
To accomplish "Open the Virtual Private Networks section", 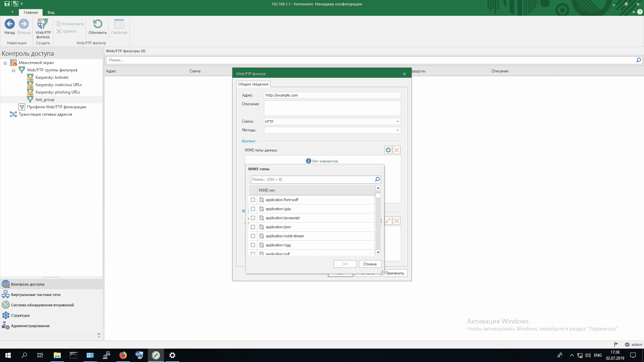I will [36, 295].
